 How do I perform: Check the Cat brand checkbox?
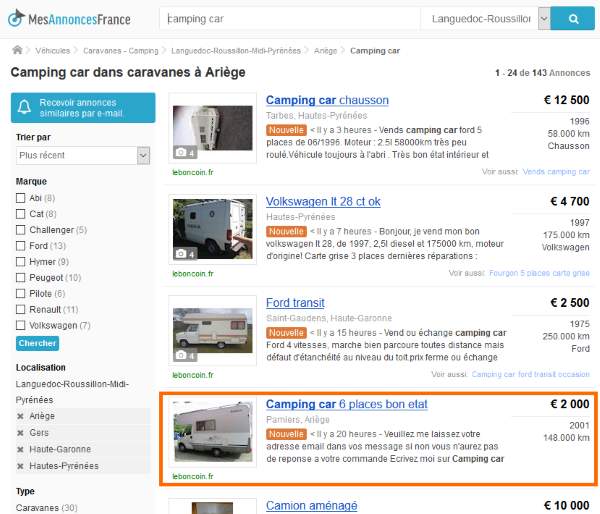[x=20, y=214]
